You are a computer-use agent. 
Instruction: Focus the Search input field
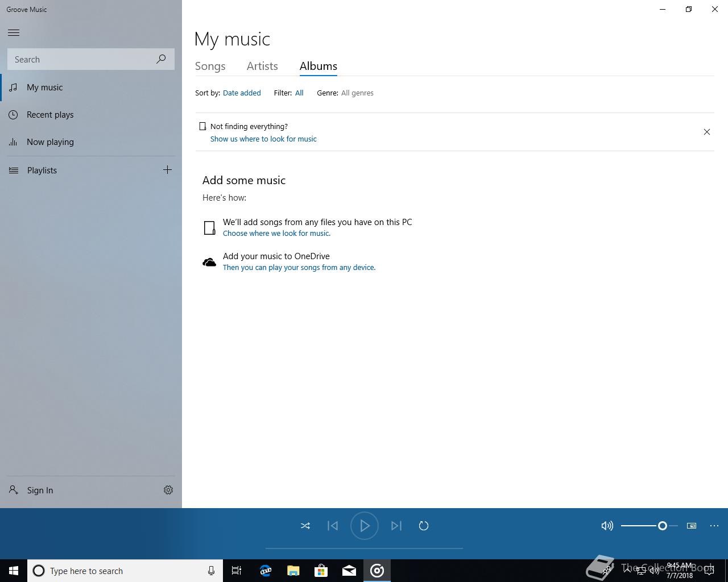tap(91, 59)
